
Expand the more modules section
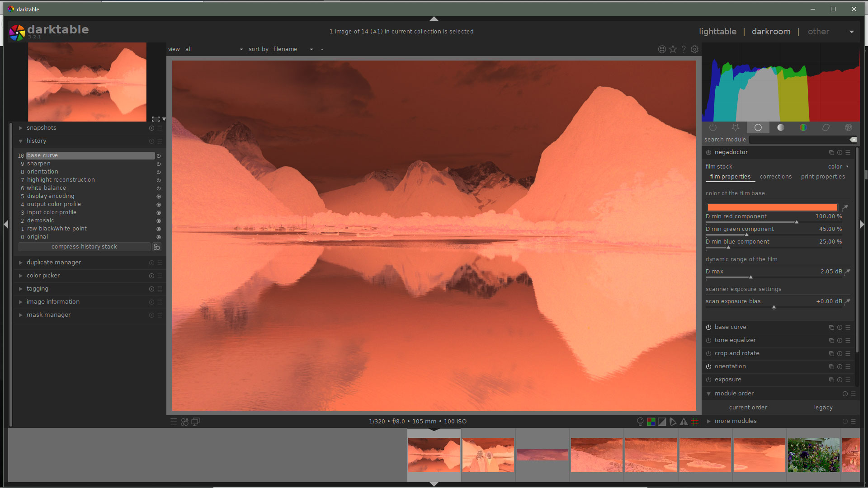tap(735, 421)
